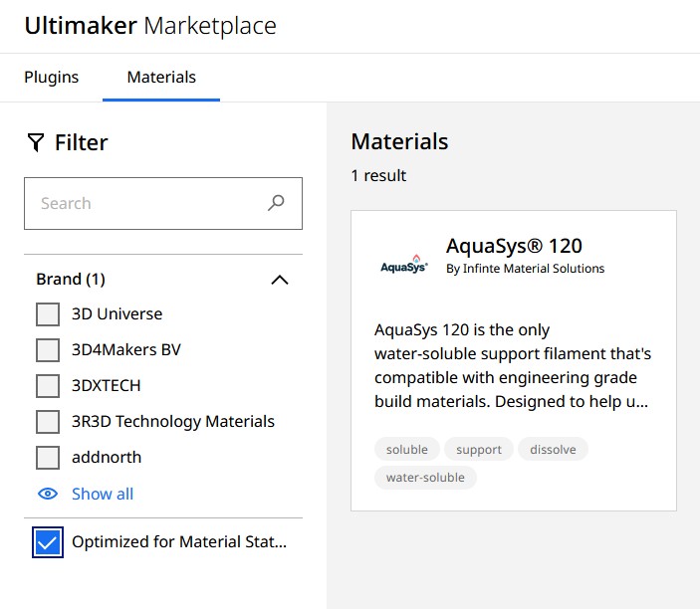Image resolution: width=700 pixels, height=609 pixels.
Task: Select the Materials tab
Action: tap(161, 78)
